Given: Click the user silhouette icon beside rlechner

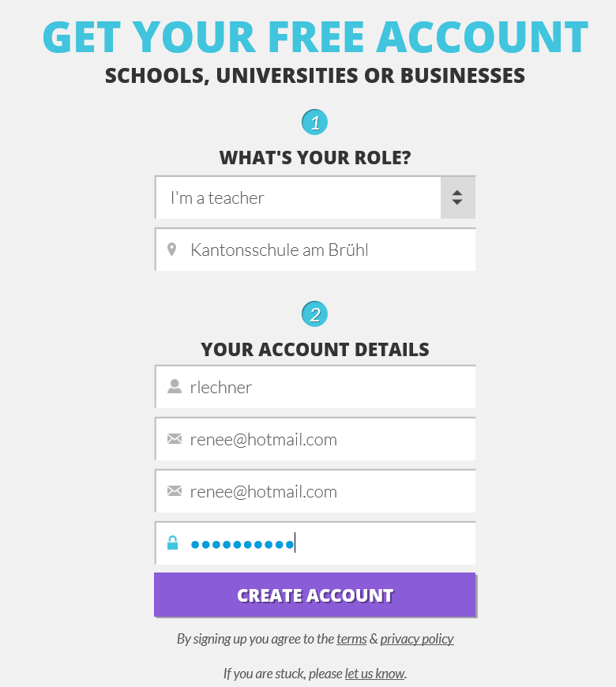Looking at the screenshot, I should 175,387.
